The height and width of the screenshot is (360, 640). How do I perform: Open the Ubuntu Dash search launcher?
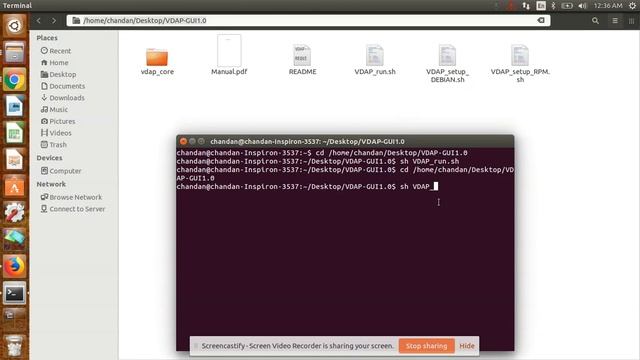point(14,26)
